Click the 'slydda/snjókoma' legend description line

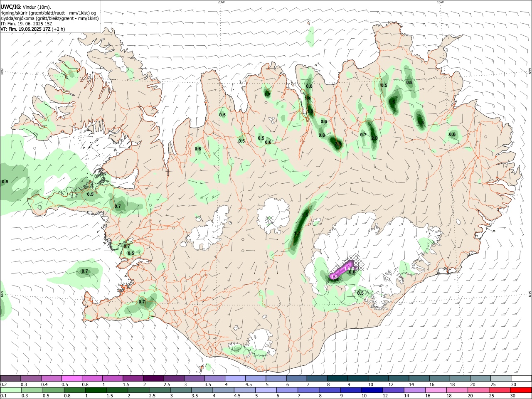point(49,18)
